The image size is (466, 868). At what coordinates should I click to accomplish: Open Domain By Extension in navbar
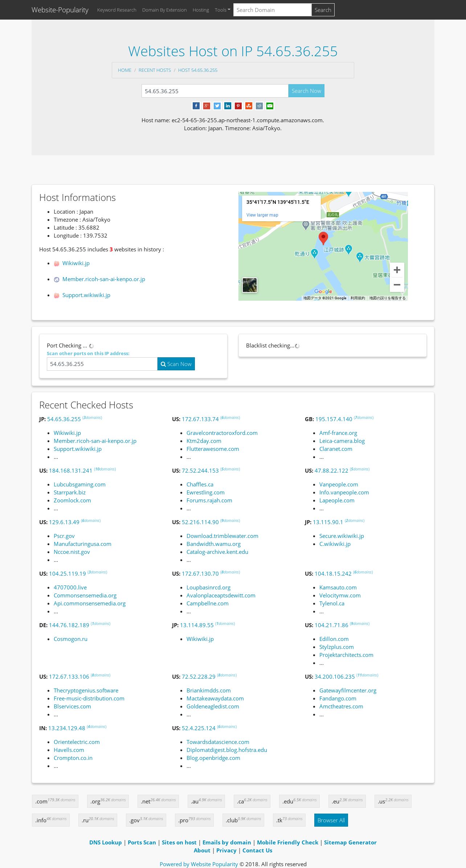pyautogui.click(x=164, y=10)
